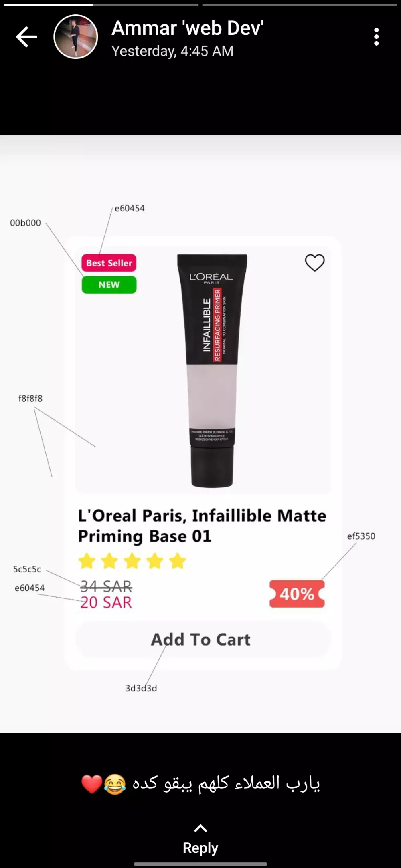Click the Add To Cart button

click(203, 639)
